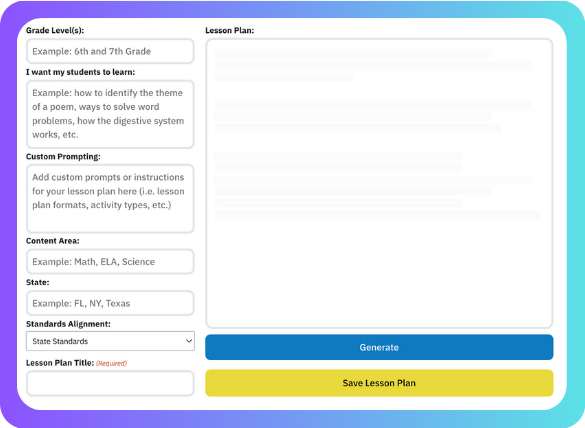Focus the 'I want my students to learn' textarea
Image resolution: width=585 pixels, height=428 pixels.
(110, 114)
